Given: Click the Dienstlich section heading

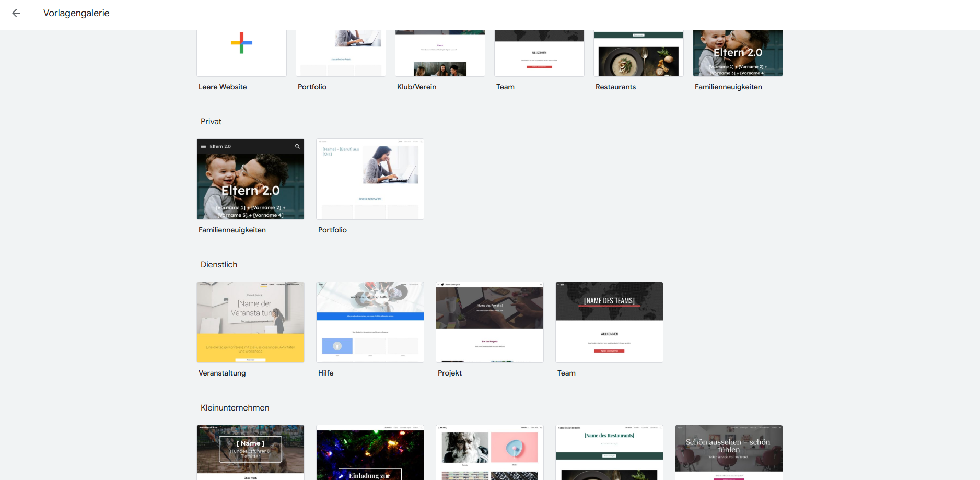Looking at the screenshot, I should pos(219,265).
